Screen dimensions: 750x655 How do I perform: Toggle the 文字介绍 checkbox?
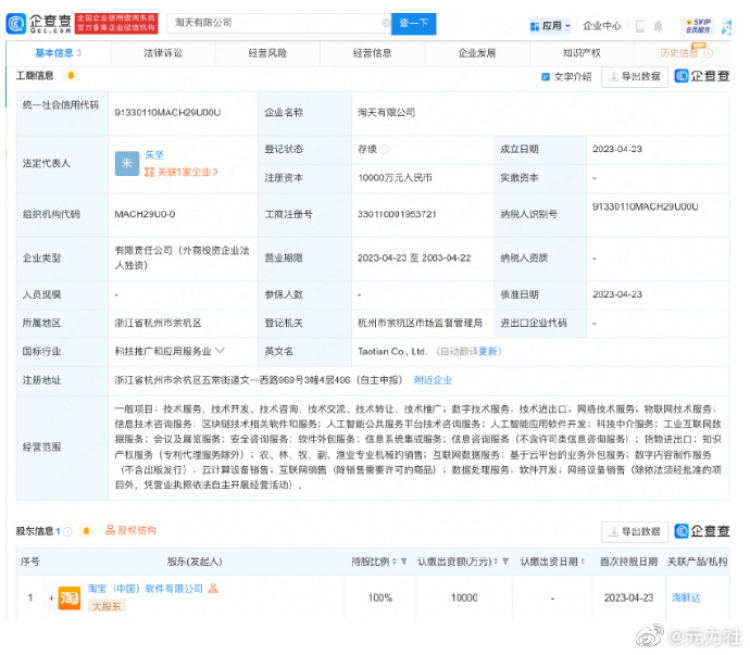pyautogui.click(x=545, y=77)
